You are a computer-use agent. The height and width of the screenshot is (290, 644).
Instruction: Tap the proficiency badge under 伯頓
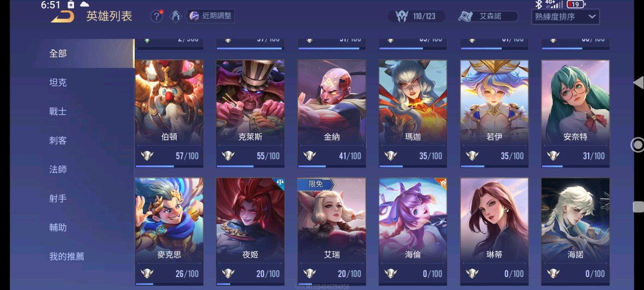tap(147, 156)
